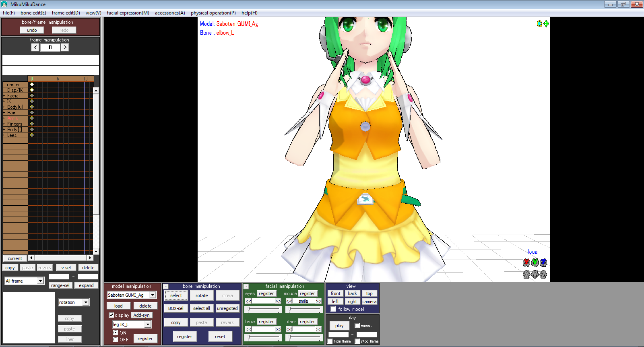This screenshot has width=644, height=347.
Task: Open the view(V) menu
Action: [x=93, y=13]
